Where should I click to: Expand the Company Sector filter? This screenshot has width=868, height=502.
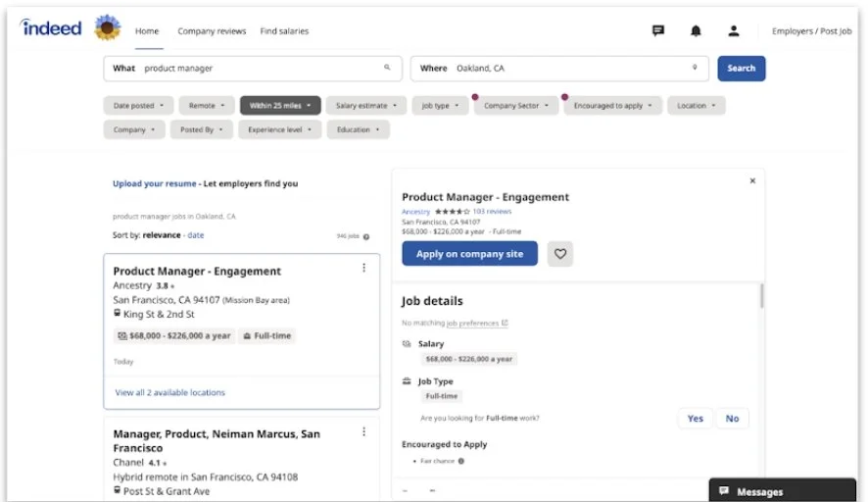[x=516, y=105]
